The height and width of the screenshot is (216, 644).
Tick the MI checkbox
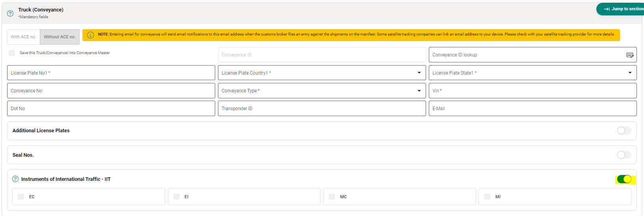pyautogui.click(x=487, y=197)
